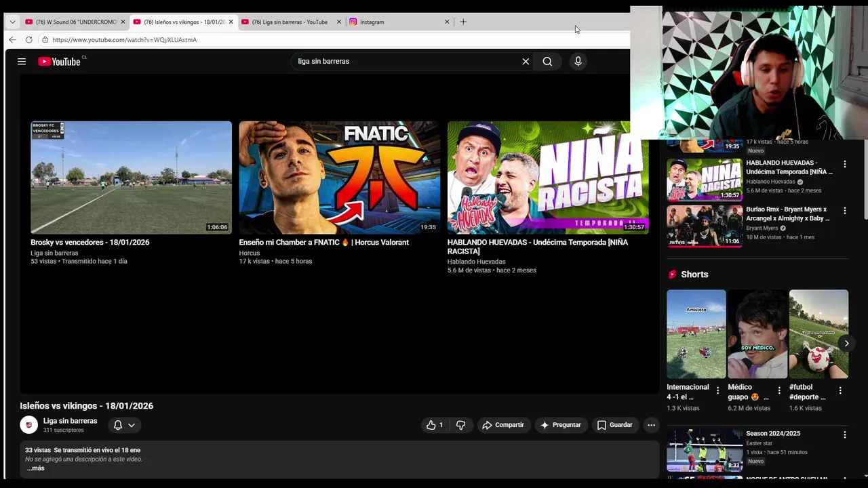868x488 pixels.
Task: Click '33 vistas' transmission info text
Action: click(83, 450)
